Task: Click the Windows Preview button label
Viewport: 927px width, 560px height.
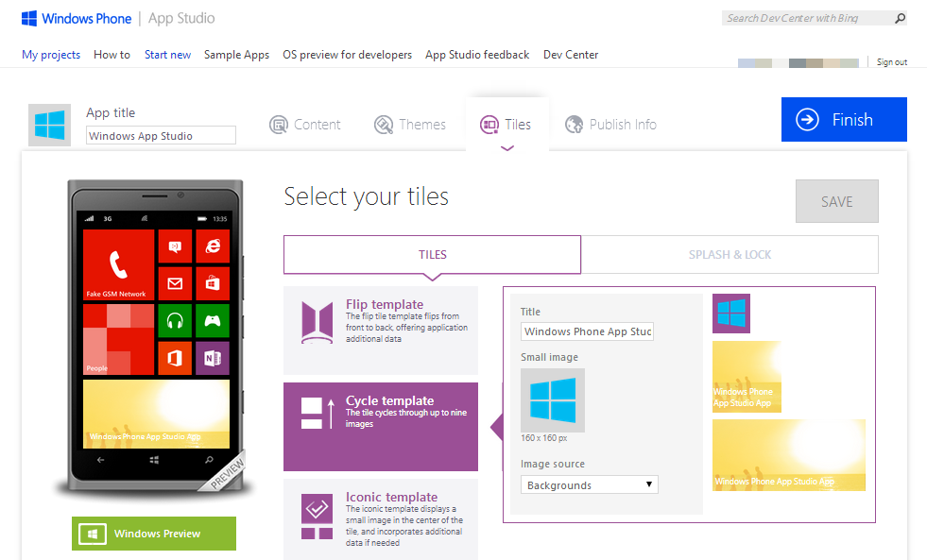Action: pyautogui.click(x=157, y=534)
